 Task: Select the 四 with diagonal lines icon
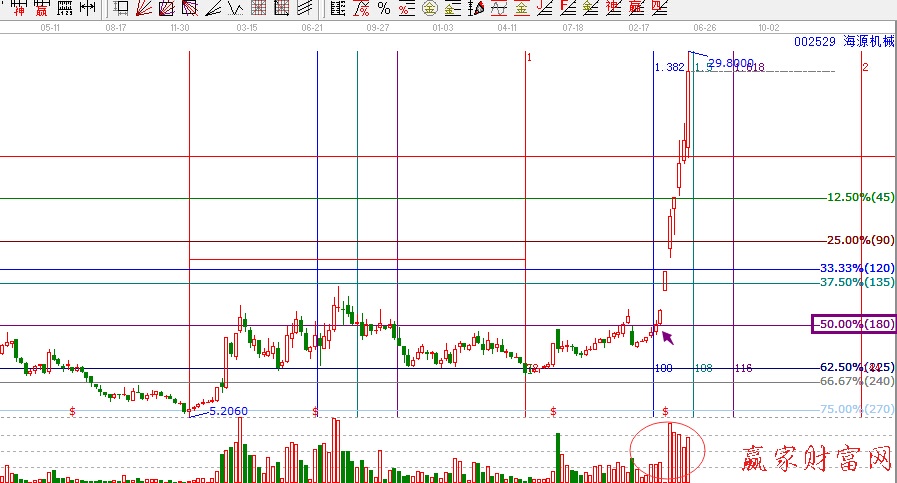click(658, 8)
